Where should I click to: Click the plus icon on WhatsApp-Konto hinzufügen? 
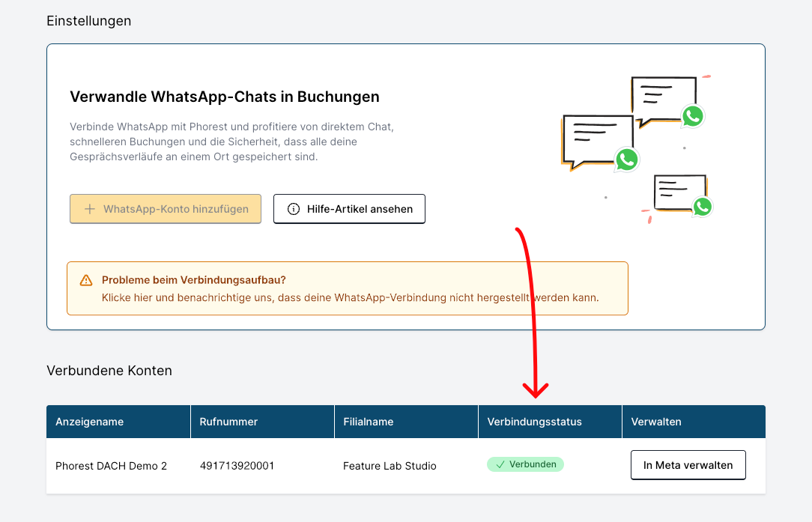pyautogui.click(x=90, y=209)
